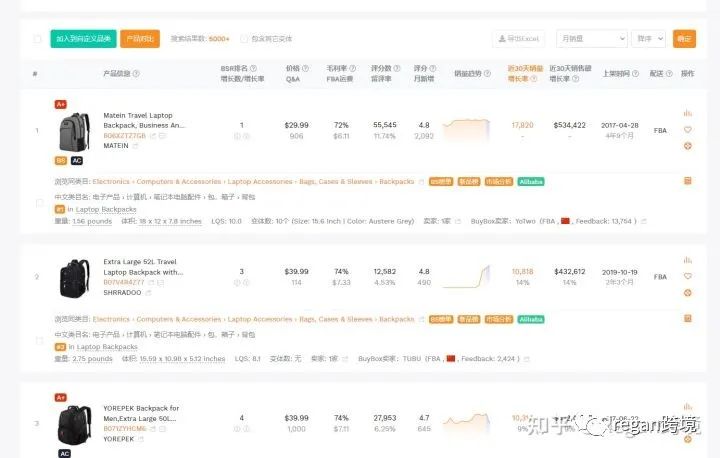
Task: Favorite the Matein backpack with the heart icon
Action: (x=687, y=130)
